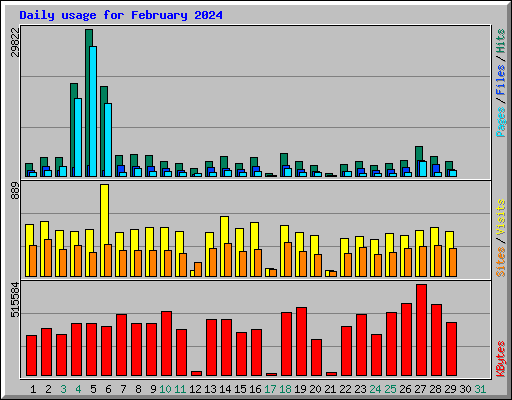Screen dimensions: 512x400
Task: Click day 13 label on the x-axis
Action: click(x=210, y=389)
